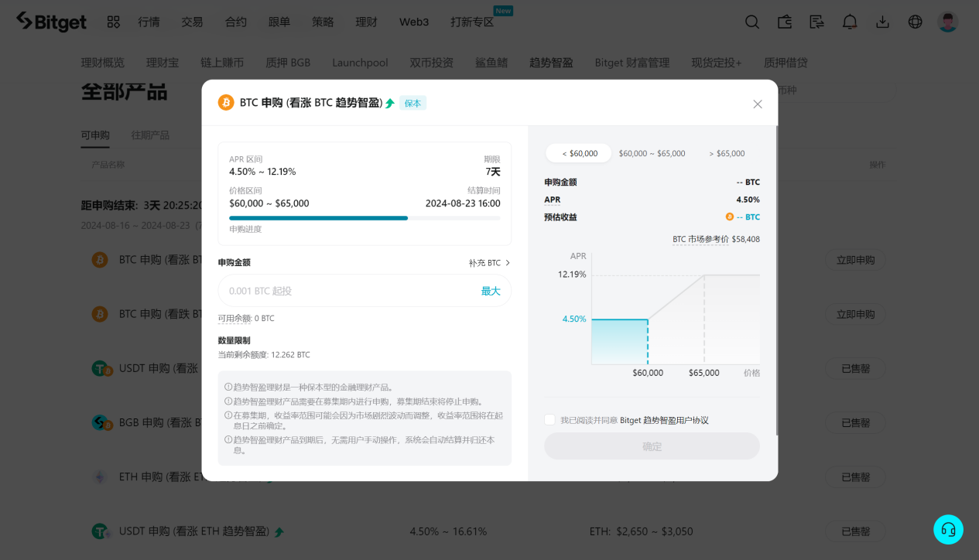Click the ETH coin icon in product list

point(100,476)
